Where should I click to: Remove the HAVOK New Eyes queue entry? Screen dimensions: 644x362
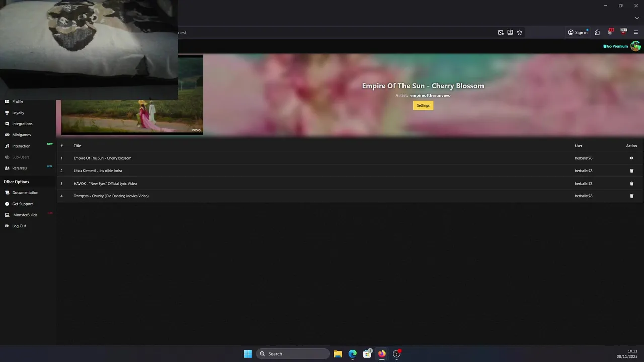(x=632, y=184)
